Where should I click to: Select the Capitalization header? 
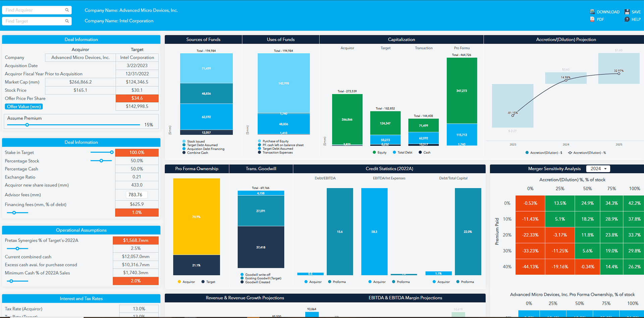[401, 39]
